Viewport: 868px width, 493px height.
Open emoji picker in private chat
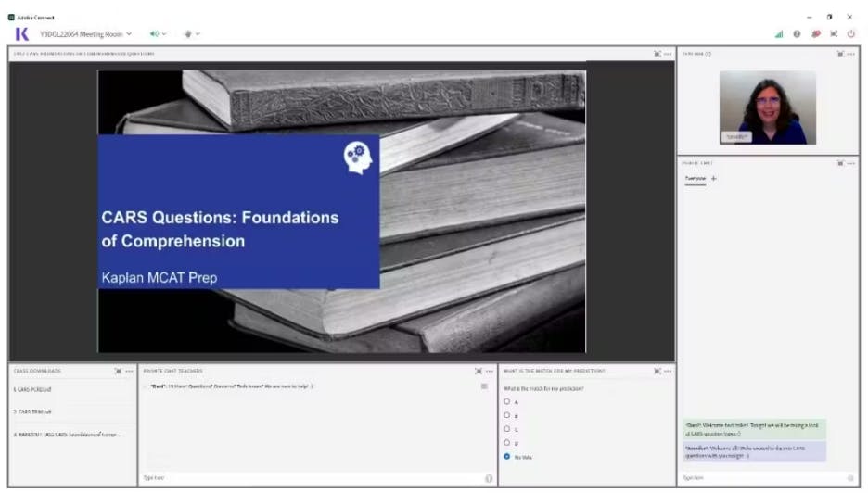pyautogui.click(x=489, y=478)
